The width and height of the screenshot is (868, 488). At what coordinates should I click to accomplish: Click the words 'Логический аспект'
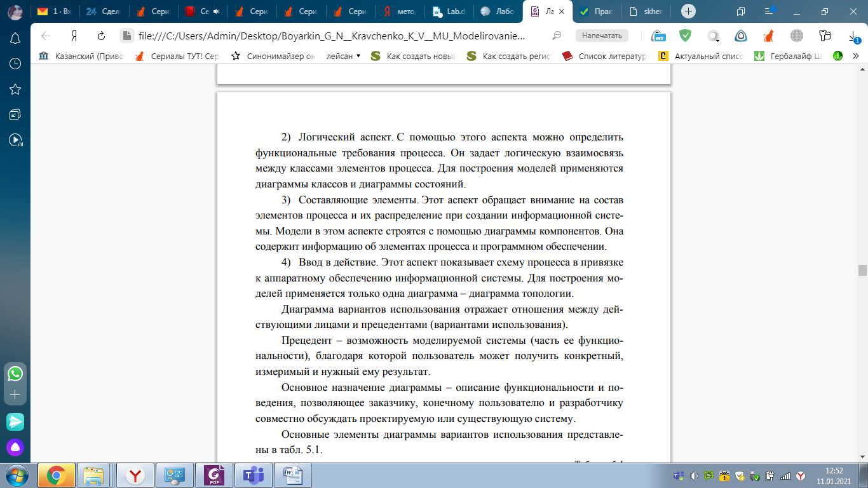click(x=346, y=137)
